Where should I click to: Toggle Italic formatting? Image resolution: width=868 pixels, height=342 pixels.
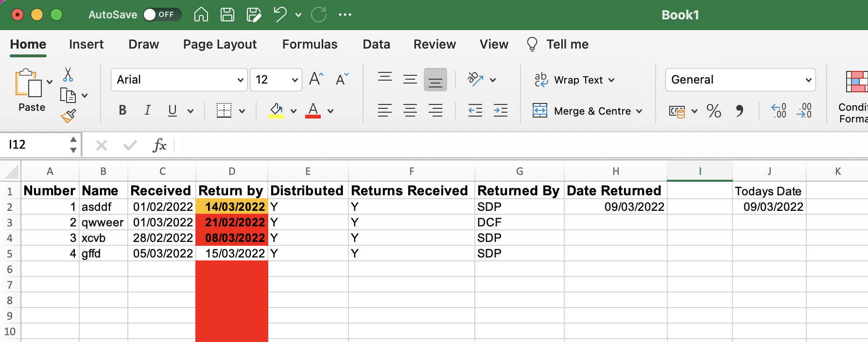click(147, 111)
